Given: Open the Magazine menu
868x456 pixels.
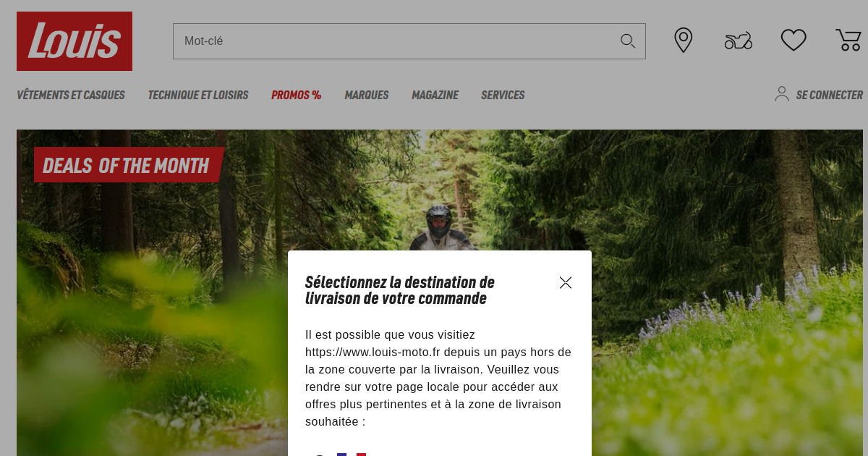Looking at the screenshot, I should (435, 95).
